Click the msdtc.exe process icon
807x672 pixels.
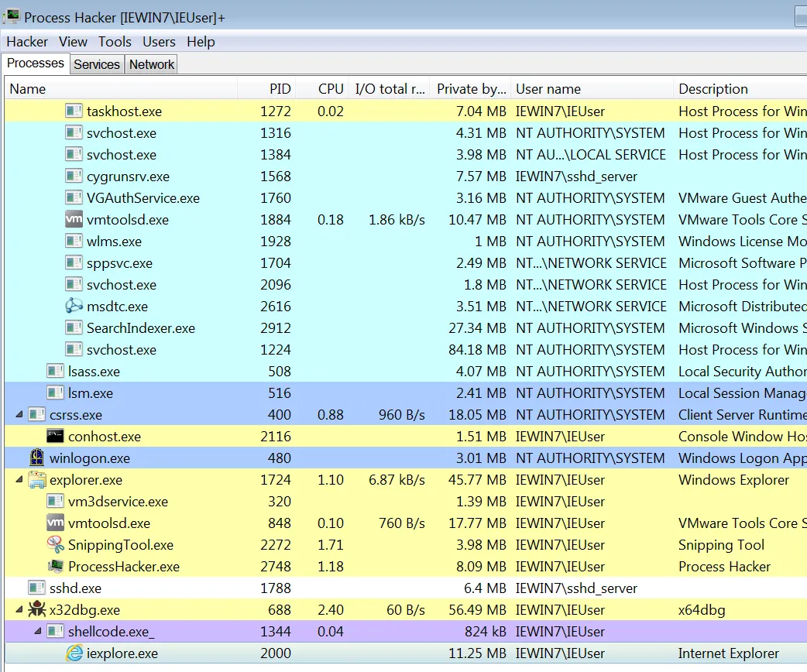point(74,307)
